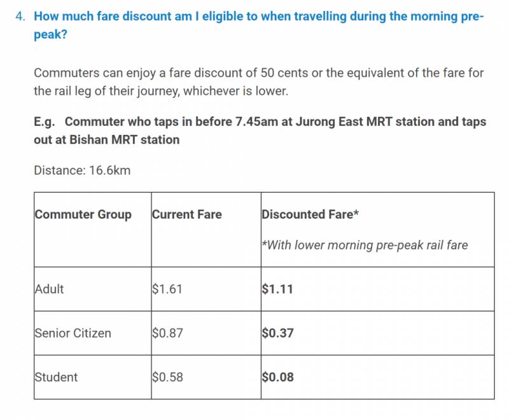Select the 'Current Fare' column header
Screen dimensions: 509x420
(186, 214)
